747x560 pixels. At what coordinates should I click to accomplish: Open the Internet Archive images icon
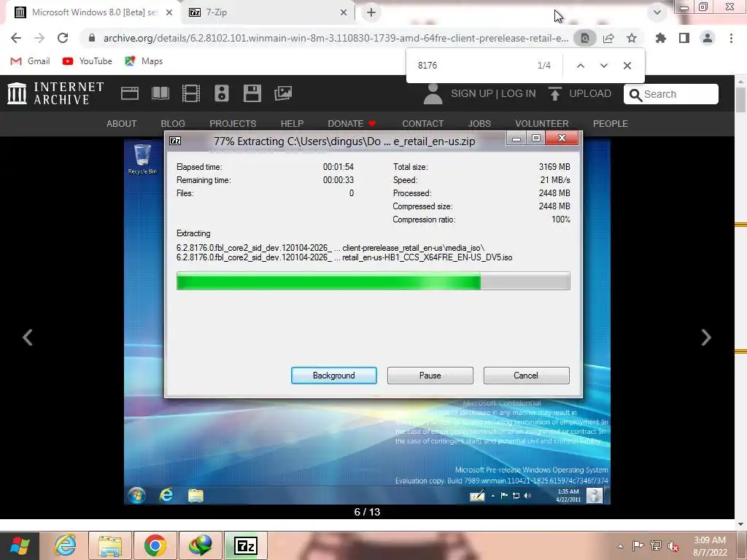point(283,93)
